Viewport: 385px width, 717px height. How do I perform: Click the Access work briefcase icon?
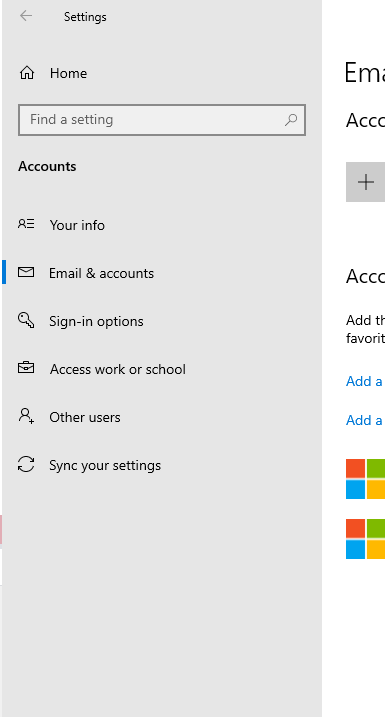pyautogui.click(x=26, y=368)
